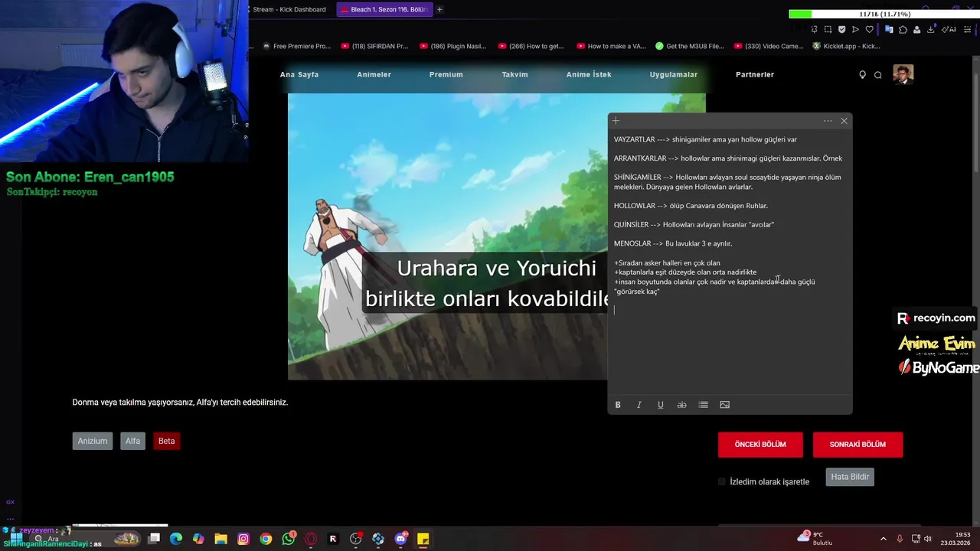Open a new browser tab with plus button
980x551 pixels.
439,9
